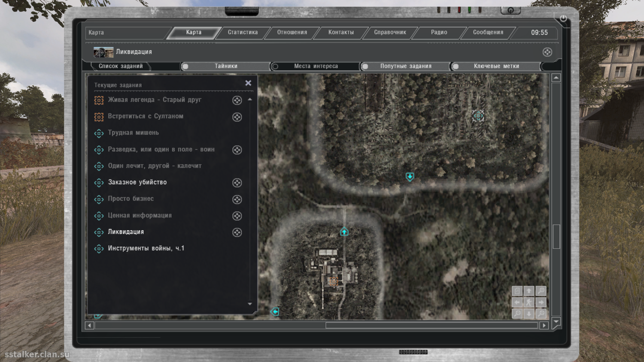Show Ценная информация target on map

coord(237,216)
